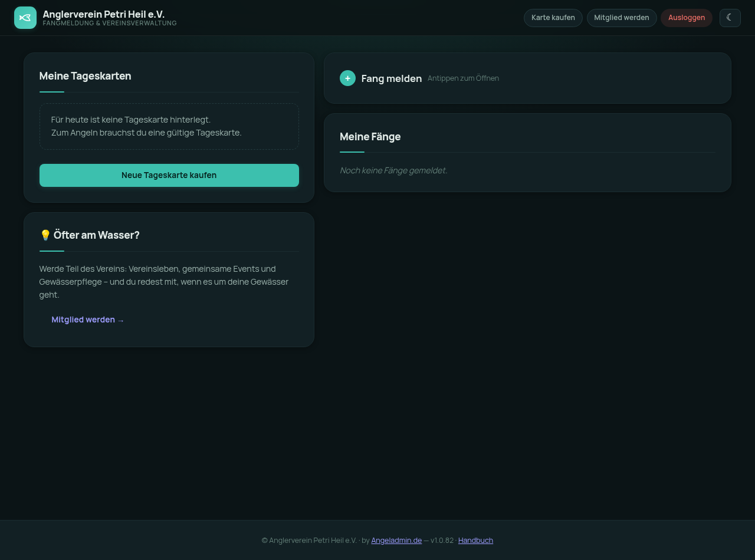The width and height of the screenshot is (755, 560).
Task: Select the Meine Tageskarten card heading
Action: point(86,76)
